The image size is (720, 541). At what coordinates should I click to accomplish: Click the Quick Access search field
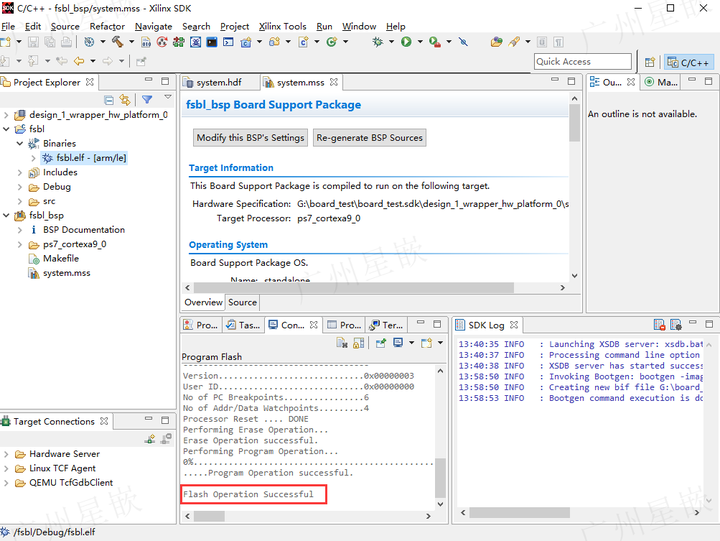582,62
